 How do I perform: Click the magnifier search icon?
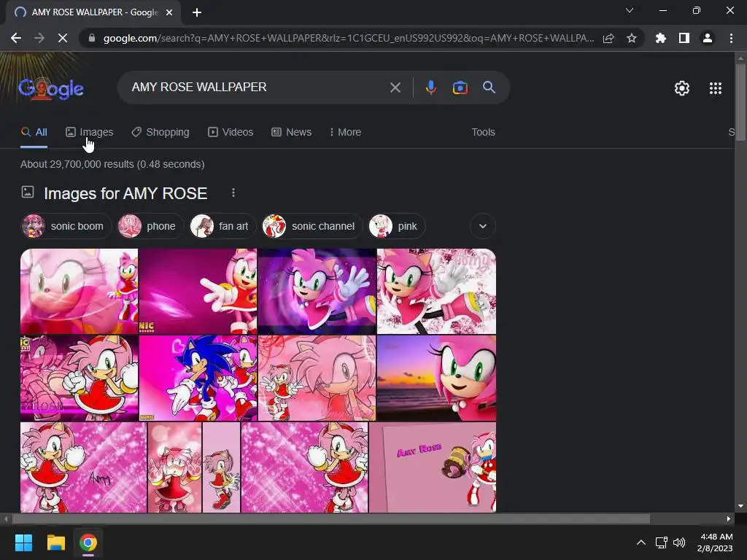(x=489, y=87)
